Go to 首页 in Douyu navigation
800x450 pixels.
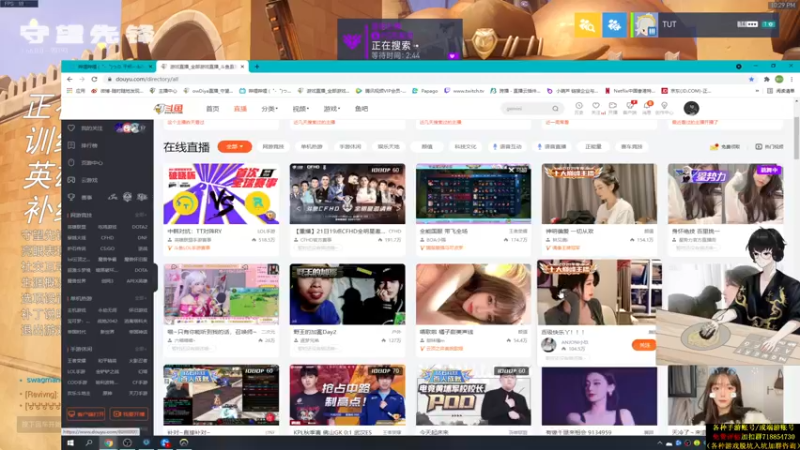[212, 109]
